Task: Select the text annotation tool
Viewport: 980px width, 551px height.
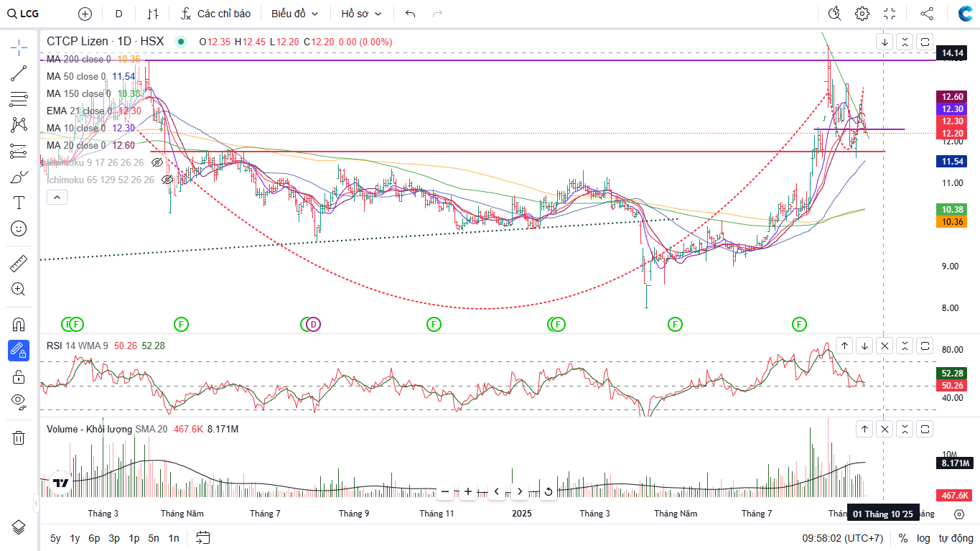Action: point(19,203)
